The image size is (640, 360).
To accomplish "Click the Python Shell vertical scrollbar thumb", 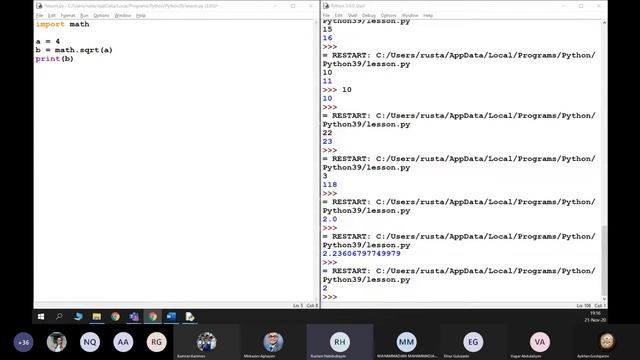I will click(x=604, y=260).
